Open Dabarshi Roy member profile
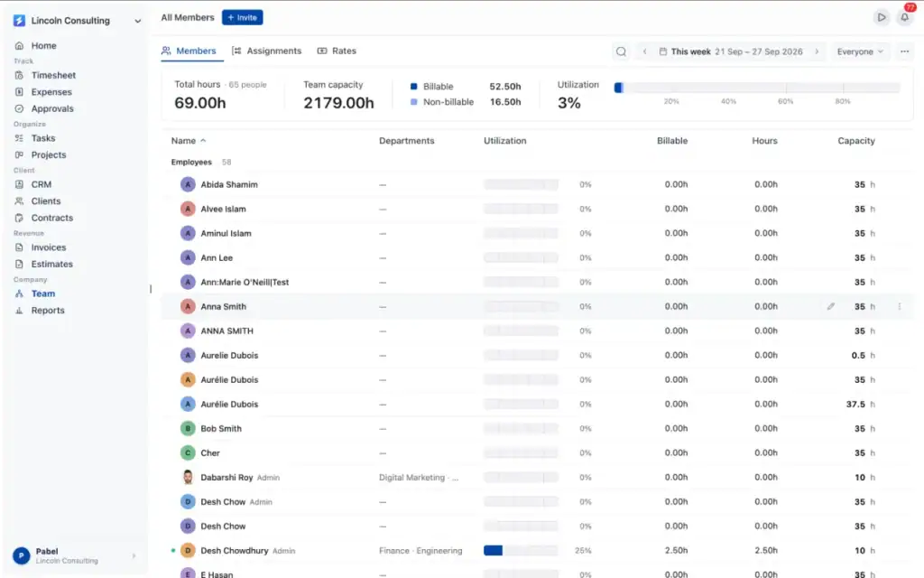 click(x=226, y=478)
